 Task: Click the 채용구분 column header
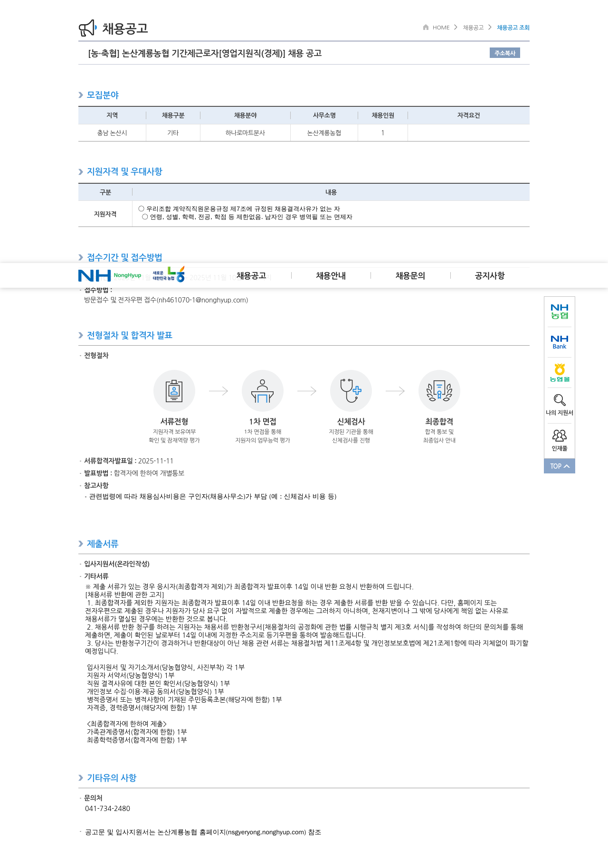pos(173,115)
